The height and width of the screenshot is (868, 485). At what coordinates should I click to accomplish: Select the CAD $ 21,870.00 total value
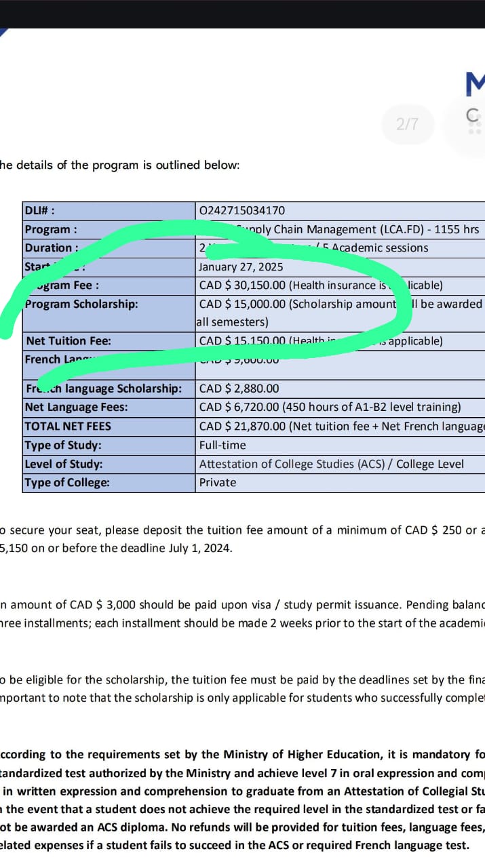242,426
